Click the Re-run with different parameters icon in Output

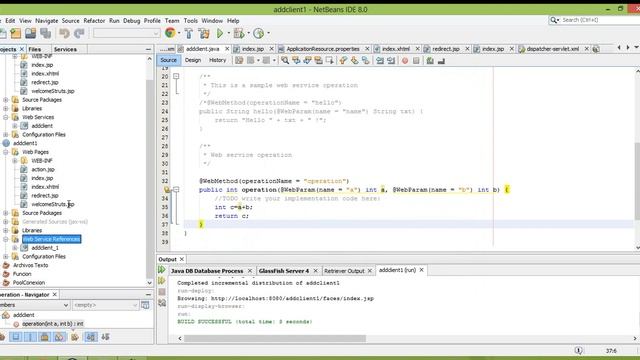coord(162,281)
